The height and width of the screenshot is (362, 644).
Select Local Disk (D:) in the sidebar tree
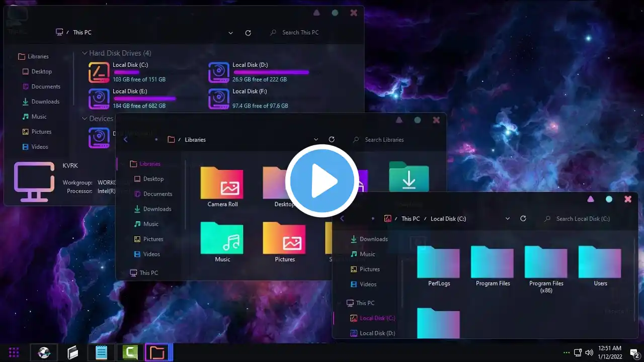(x=373, y=333)
